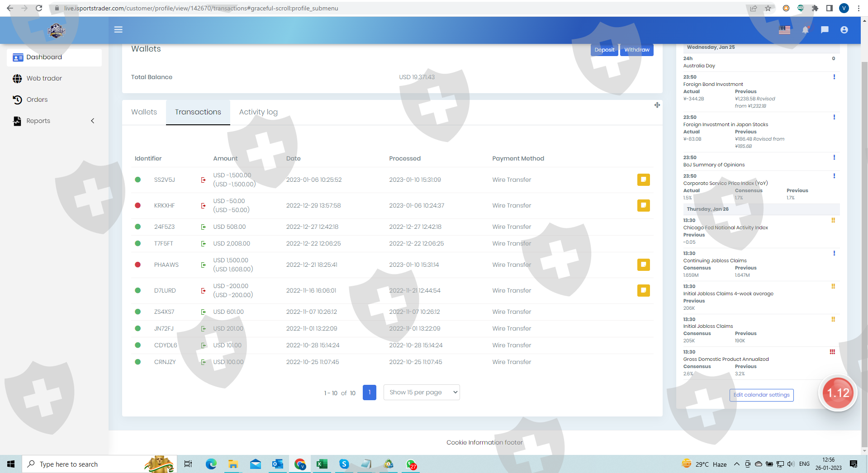Open Web trader from the sidebar

[44, 78]
